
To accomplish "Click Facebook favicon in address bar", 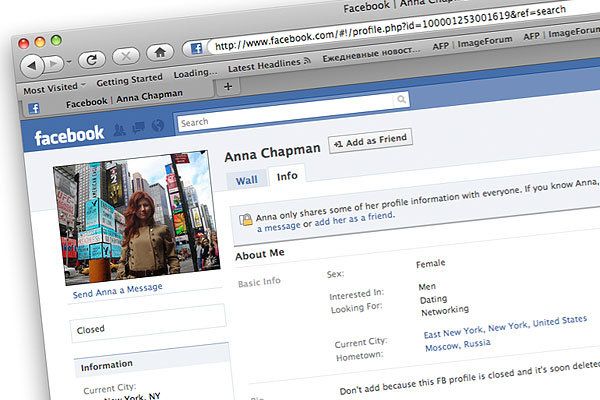I will pos(196,49).
